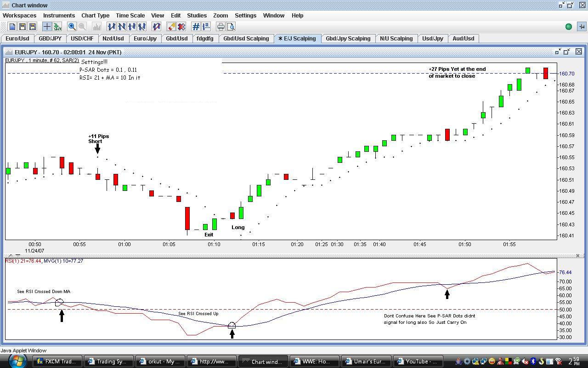This screenshot has height=368, width=588.
Task: Print the chart using printer icon
Action: tap(221, 27)
